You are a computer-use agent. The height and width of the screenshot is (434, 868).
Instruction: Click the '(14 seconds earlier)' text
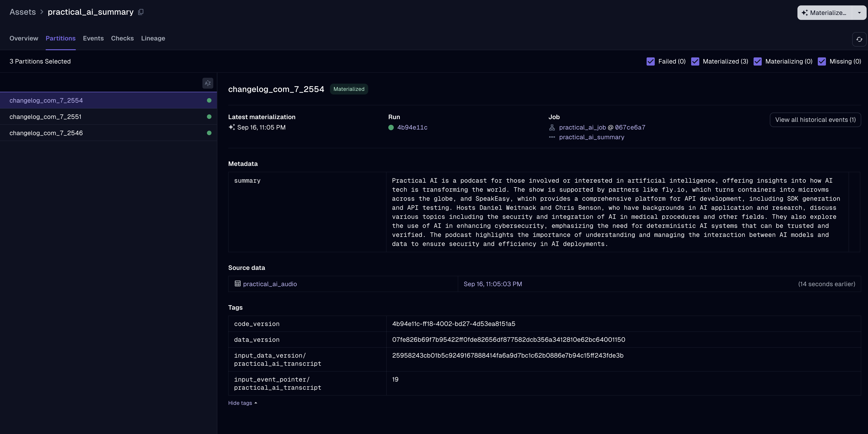(x=827, y=284)
